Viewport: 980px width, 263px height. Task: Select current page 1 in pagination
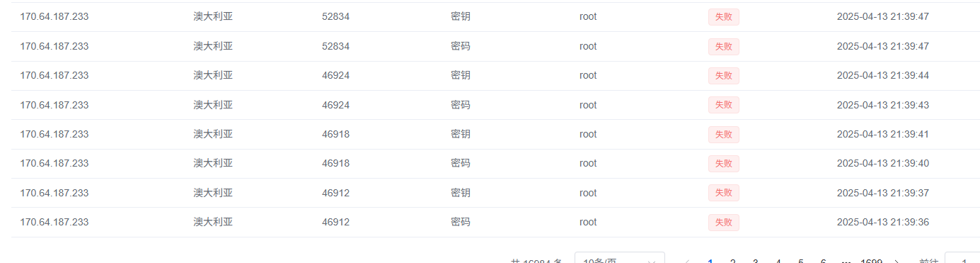pyautogui.click(x=710, y=260)
